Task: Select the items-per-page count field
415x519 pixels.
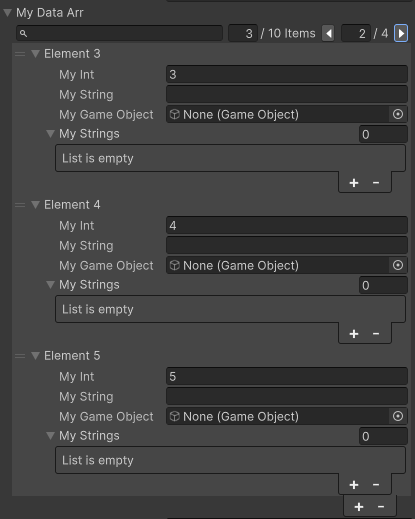Action: tap(243, 33)
